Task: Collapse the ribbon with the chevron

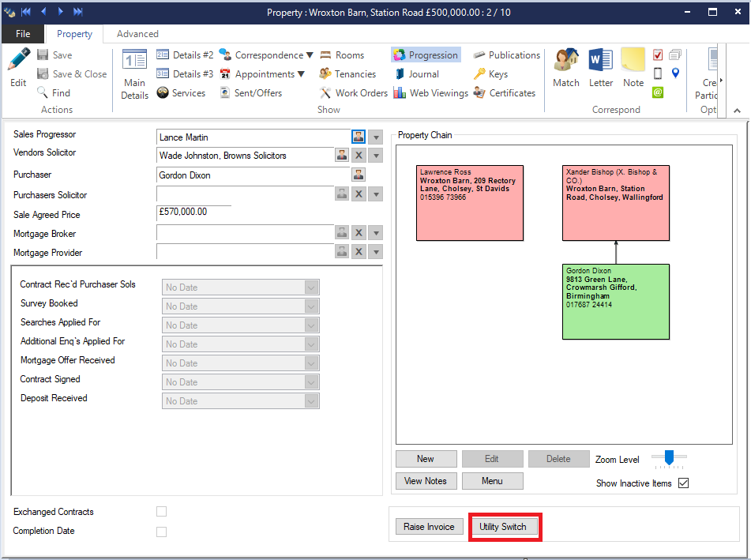Action: tap(737, 111)
